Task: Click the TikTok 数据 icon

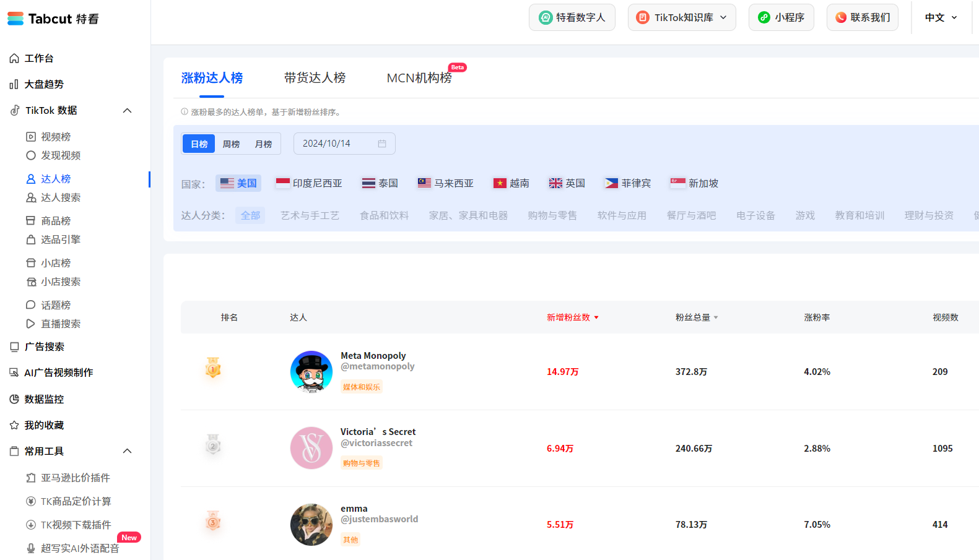Action: [15, 110]
